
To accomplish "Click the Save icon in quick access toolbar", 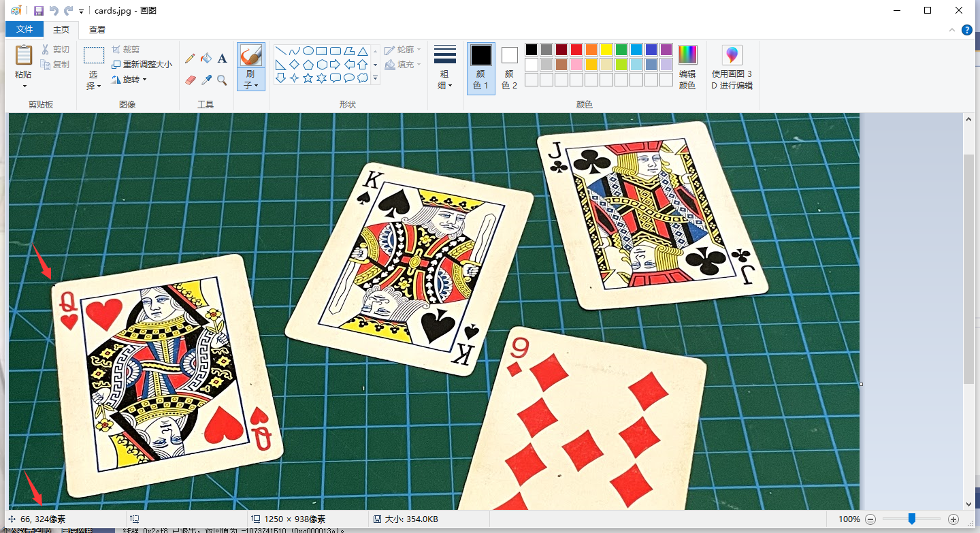I will pos(38,10).
